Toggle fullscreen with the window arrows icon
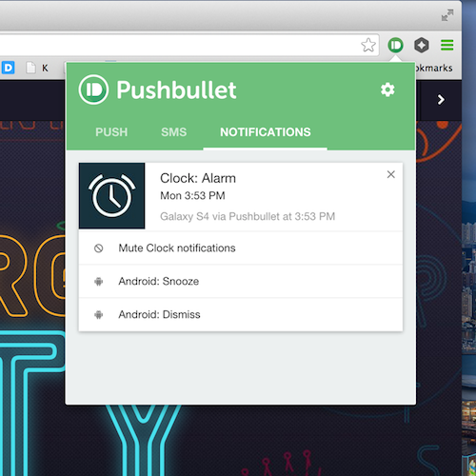Viewport: 476px width, 476px height. 447,15
